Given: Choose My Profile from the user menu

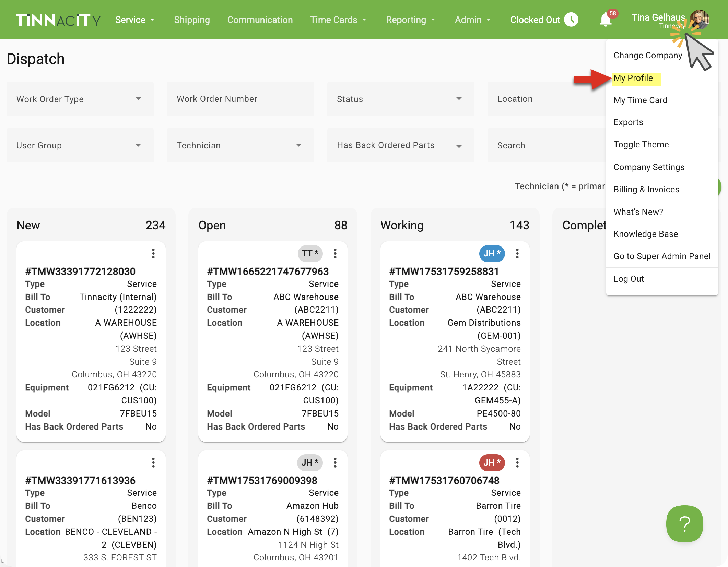Looking at the screenshot, I should point(633,78).
